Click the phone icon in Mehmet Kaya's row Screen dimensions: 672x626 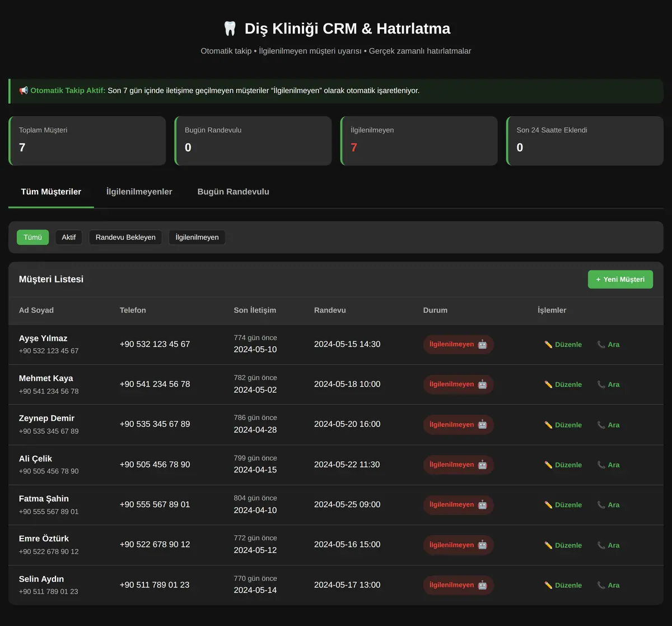coord(601,384)
